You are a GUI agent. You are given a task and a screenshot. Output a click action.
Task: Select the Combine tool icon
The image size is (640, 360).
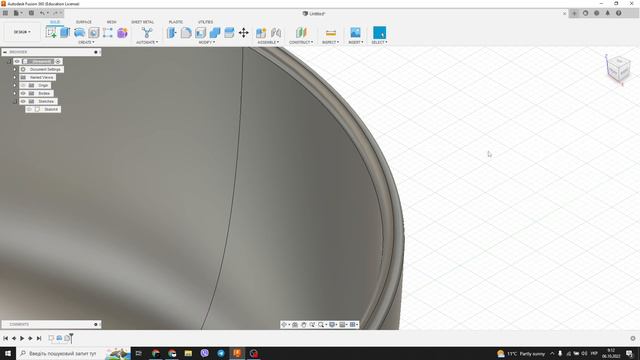pyautogui.click(x=215, y=33)
